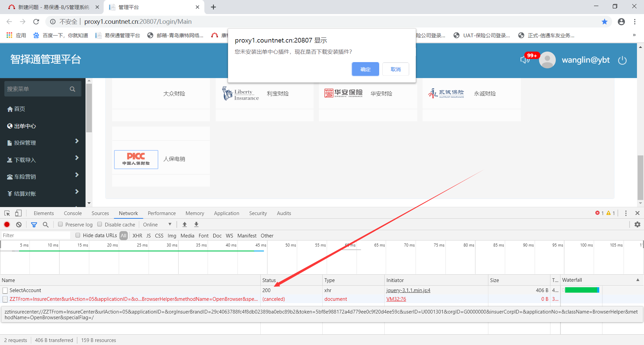This screenshot has width=644, height=345.
Task: Open a new browser tab
Action: click(213, 7)
